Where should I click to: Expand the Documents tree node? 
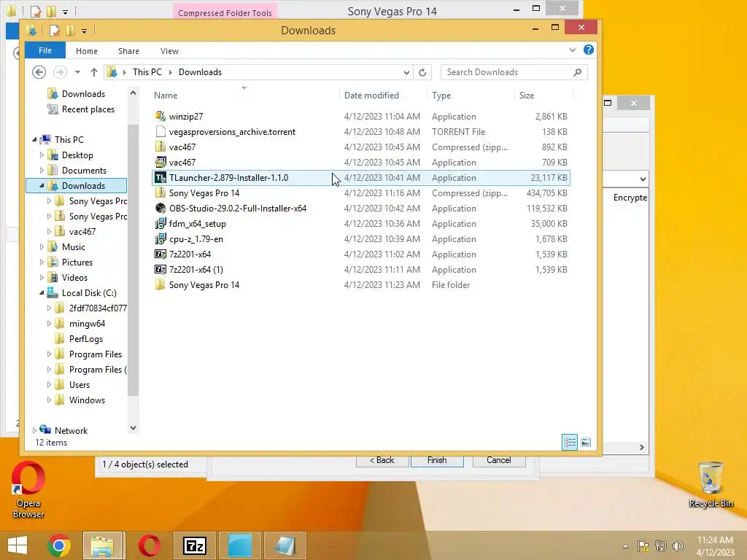pos(42,170)
